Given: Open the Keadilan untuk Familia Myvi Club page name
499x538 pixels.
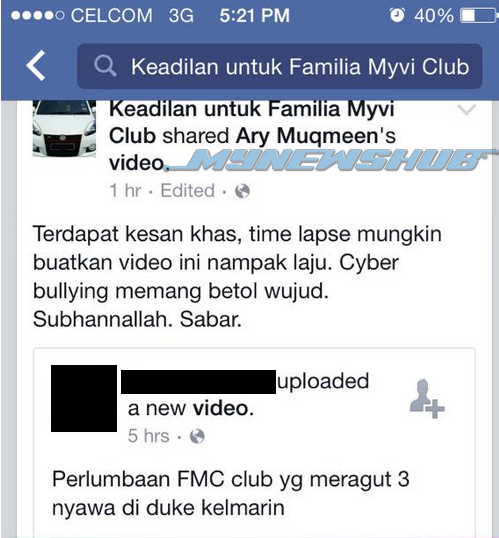Looking at the screenshot, I should (251, 122).
